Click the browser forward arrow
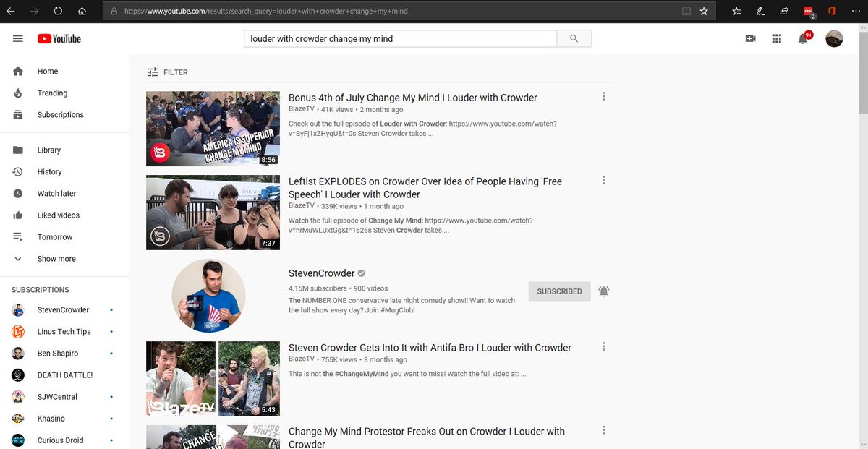 35,12
